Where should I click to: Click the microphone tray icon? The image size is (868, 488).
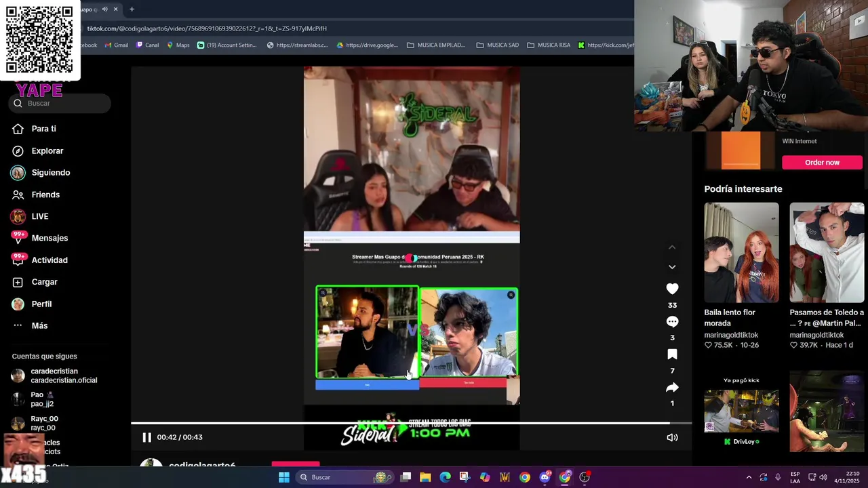pyautogui.click(x=778, y=477)
